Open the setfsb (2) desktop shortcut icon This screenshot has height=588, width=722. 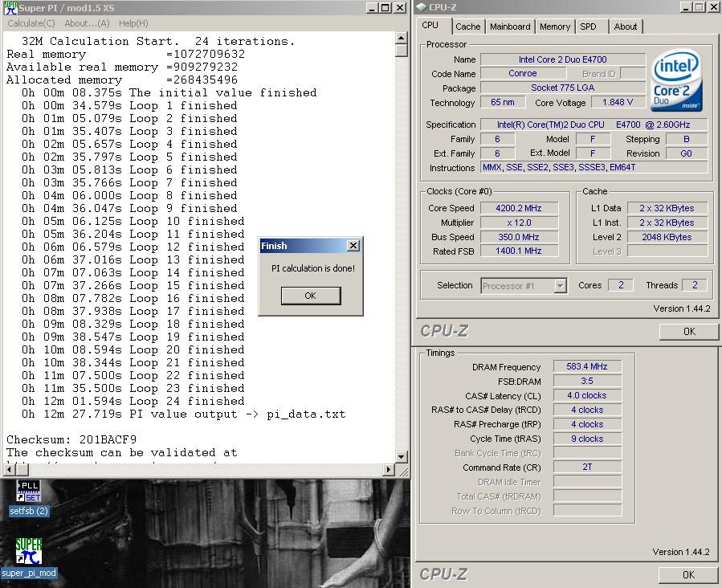29,492
